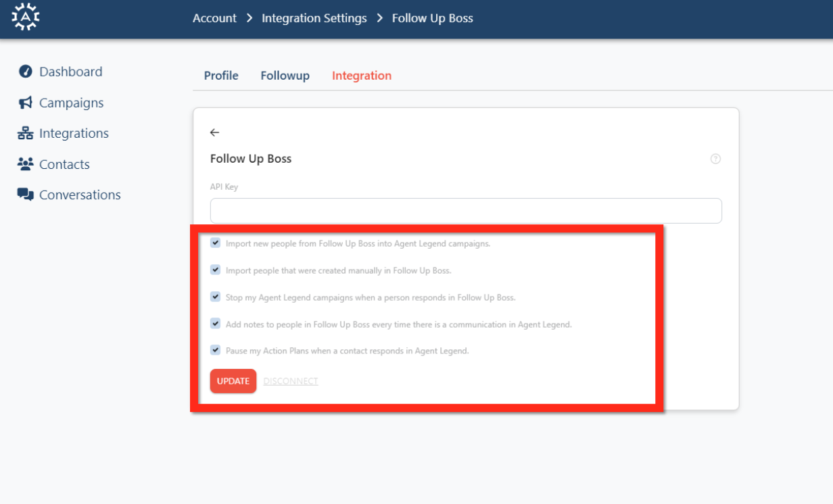833x504 pixels.
Task: Click the Dashboard gauge icon
Action: tap(26, 72)
